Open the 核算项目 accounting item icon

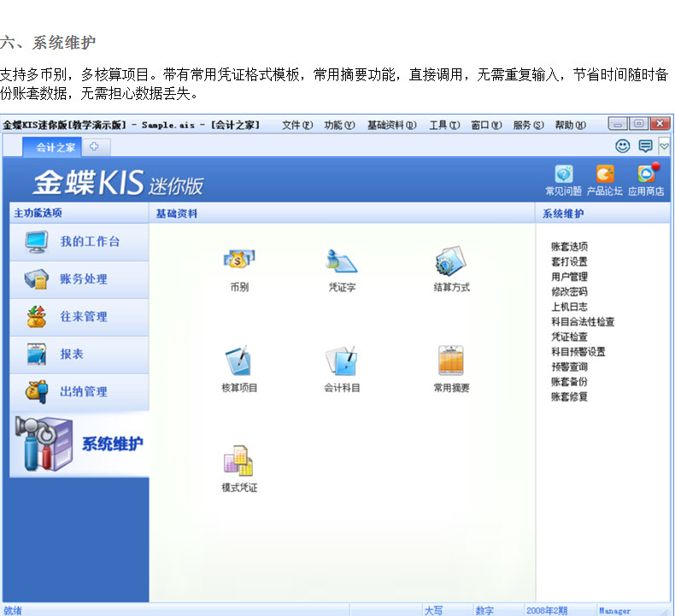pyautogui.click(x=239, y=361)
